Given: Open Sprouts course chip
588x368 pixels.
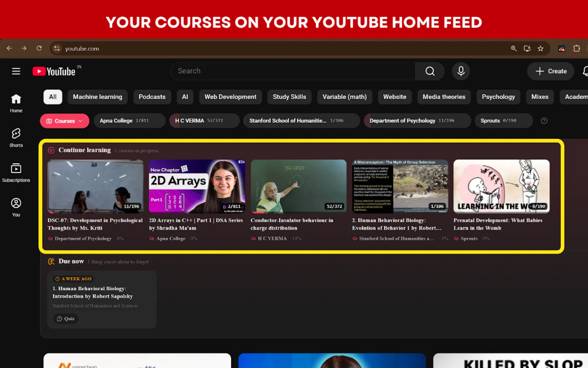Looking at the screenshot, I should pos(504,121).
